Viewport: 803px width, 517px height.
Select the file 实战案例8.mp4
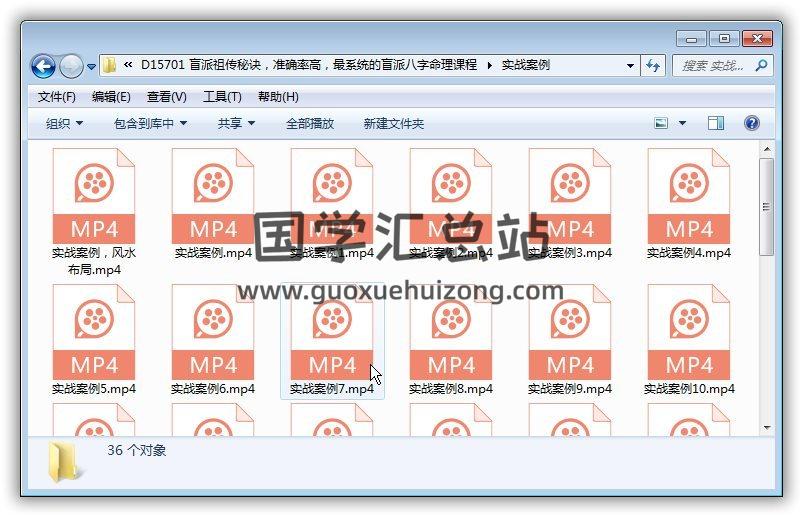(x=451, y=340)
